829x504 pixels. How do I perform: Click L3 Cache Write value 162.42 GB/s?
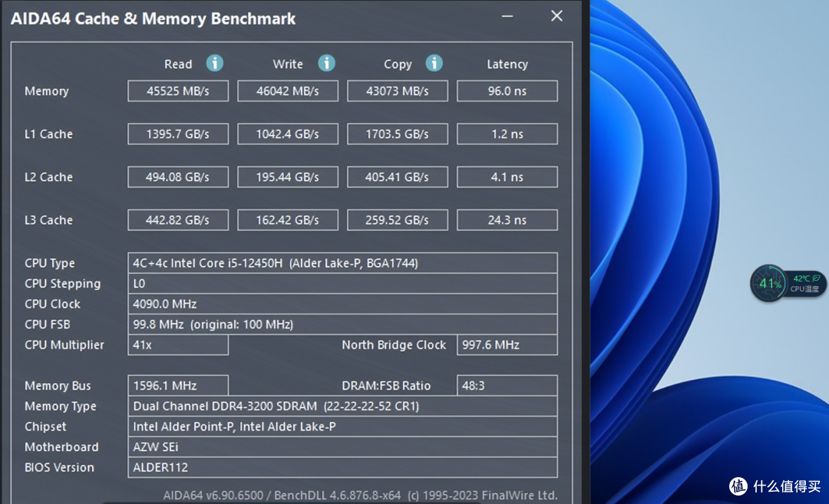pos(288,220)
